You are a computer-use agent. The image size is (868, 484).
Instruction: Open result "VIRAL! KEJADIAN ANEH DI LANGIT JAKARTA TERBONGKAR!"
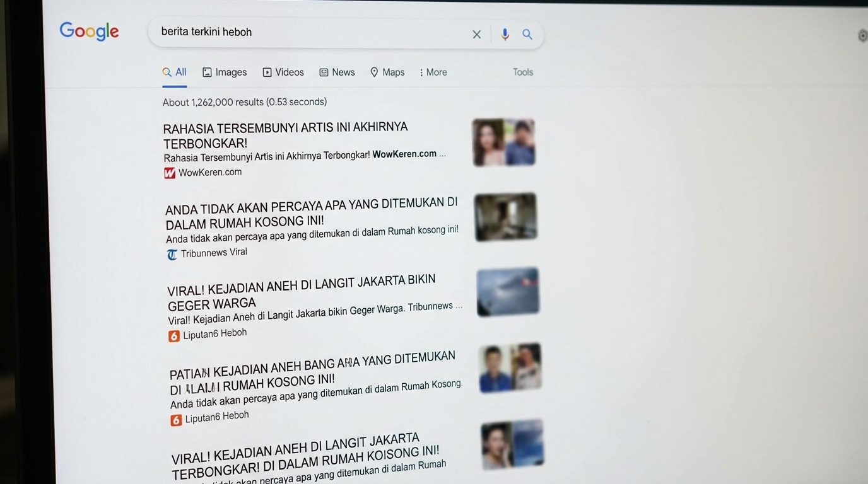[x=305, y=455]
